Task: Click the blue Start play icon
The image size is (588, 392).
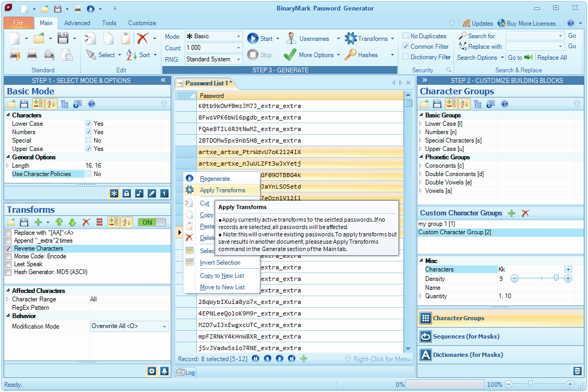Action: [253, 38]
